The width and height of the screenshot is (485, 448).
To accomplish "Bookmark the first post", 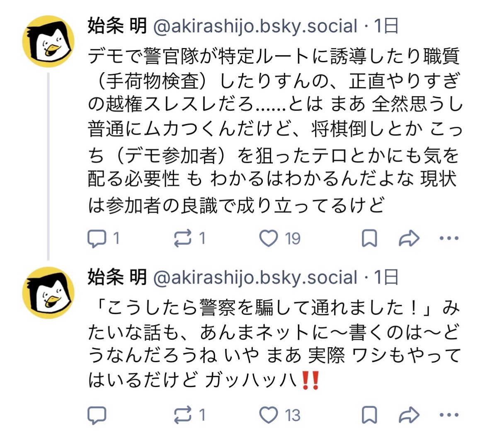I will tap(369, 238).
